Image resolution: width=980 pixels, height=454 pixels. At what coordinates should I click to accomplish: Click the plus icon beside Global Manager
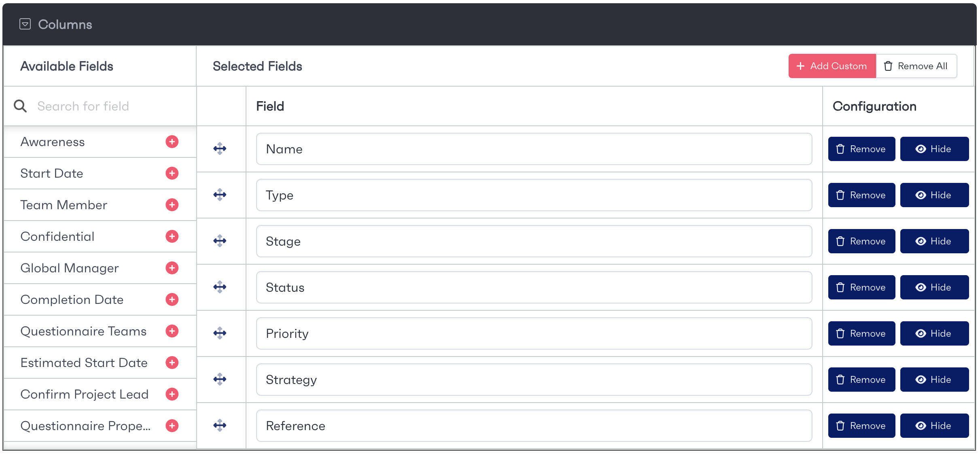tap(172, 268)
